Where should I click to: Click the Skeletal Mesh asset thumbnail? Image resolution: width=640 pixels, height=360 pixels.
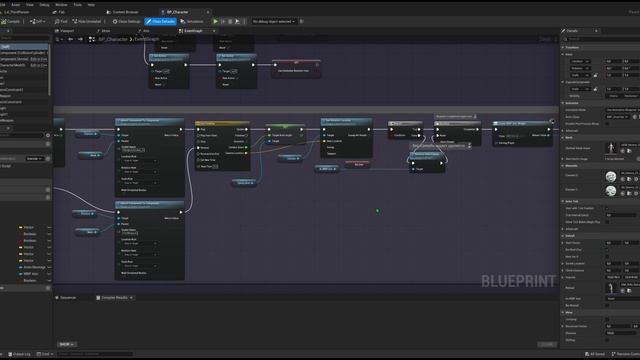click(x=611, y=148)
